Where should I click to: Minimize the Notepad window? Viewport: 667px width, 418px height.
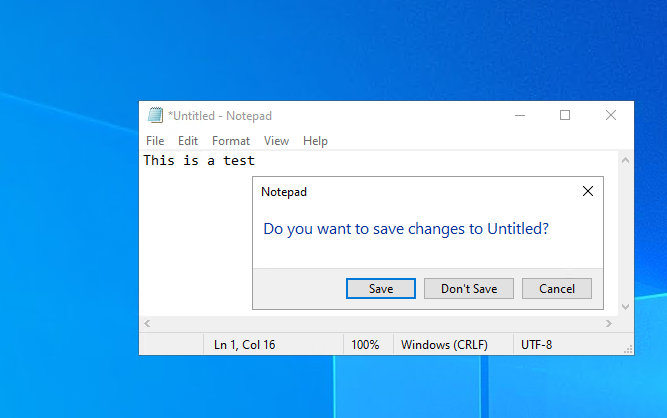(520, 115)
